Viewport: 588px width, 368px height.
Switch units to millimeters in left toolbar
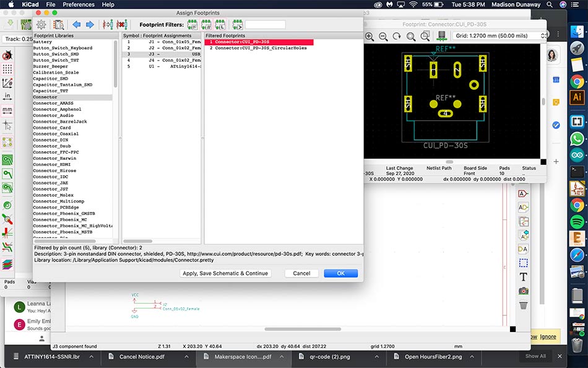click(x=7, y=110)
